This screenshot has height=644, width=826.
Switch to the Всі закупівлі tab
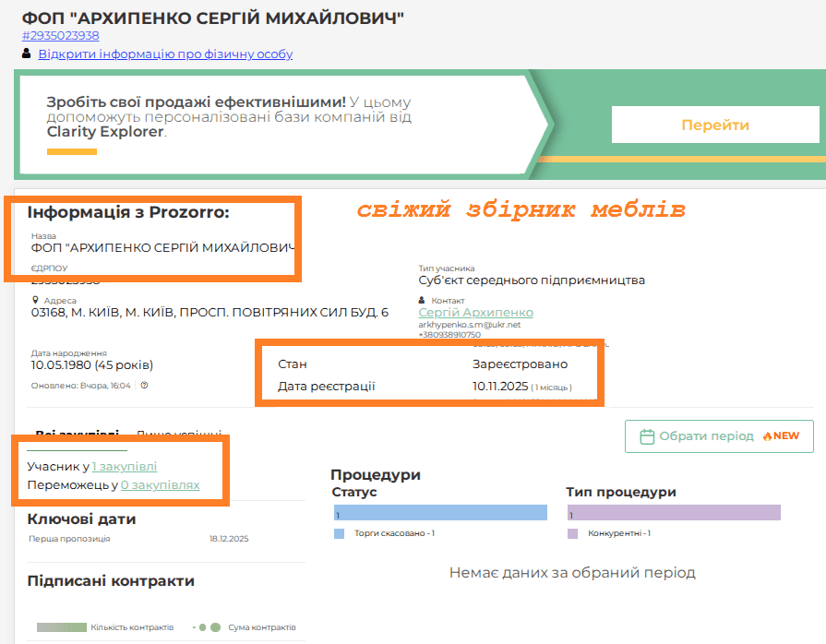point(77,434)
